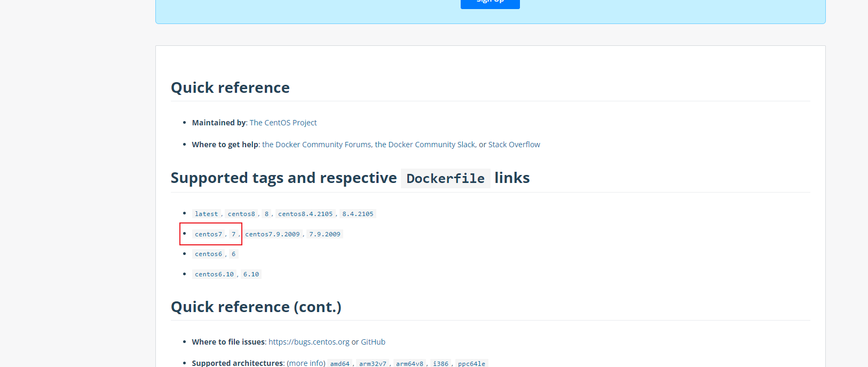
Task: Select the Where to file issues label
Action: [x=228, y=342]
